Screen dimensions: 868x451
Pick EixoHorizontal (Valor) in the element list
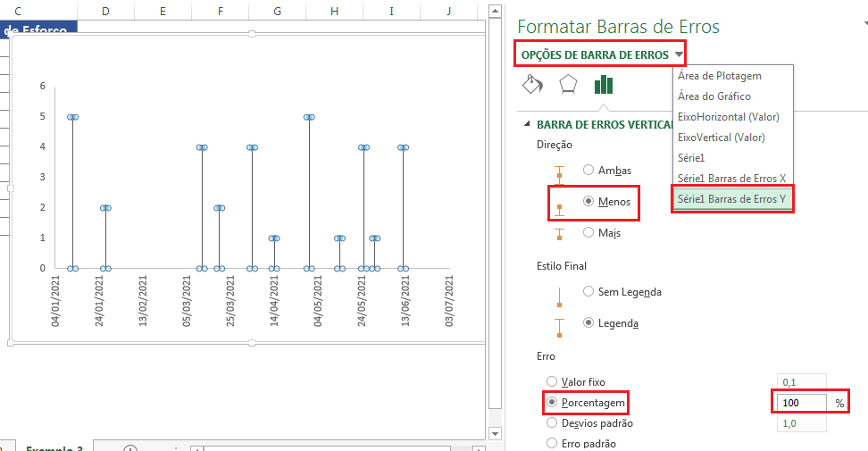coord(728,117)
